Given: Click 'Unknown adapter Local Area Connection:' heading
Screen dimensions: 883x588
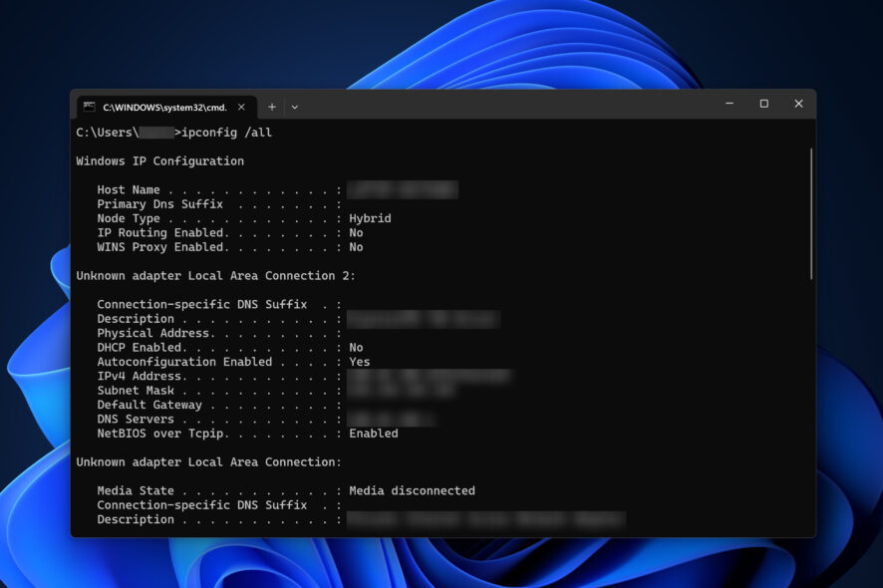Looking at the screenshot, I should click(x=209, y=462).
